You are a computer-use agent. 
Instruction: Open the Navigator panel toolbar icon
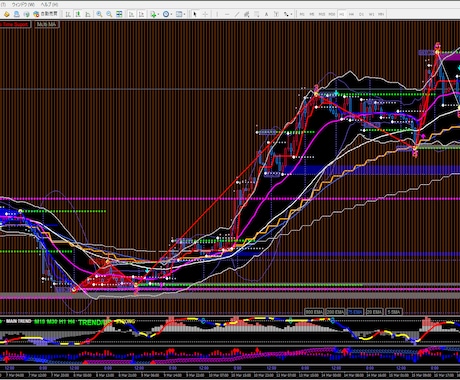(x=26, y=14)
